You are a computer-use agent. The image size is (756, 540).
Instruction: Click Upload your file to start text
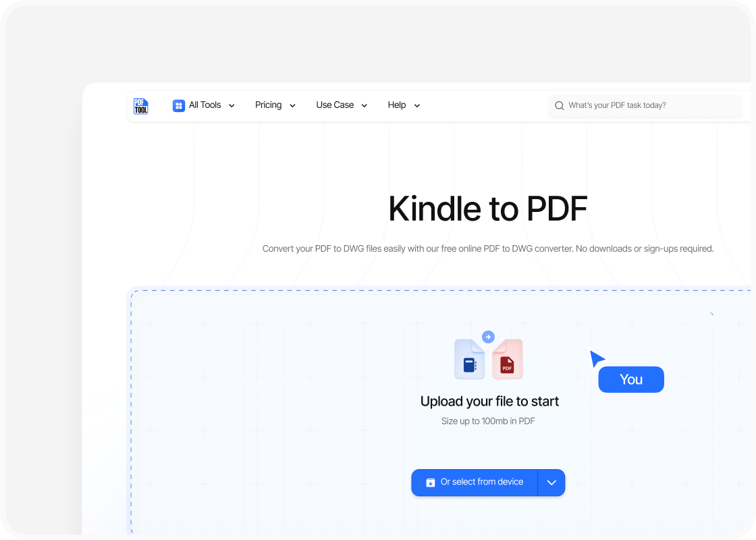(489, 402)
